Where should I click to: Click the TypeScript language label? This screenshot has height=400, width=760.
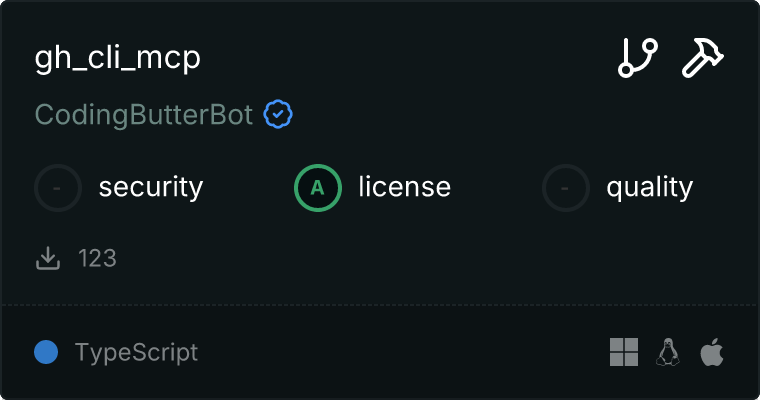pos(136,352)
